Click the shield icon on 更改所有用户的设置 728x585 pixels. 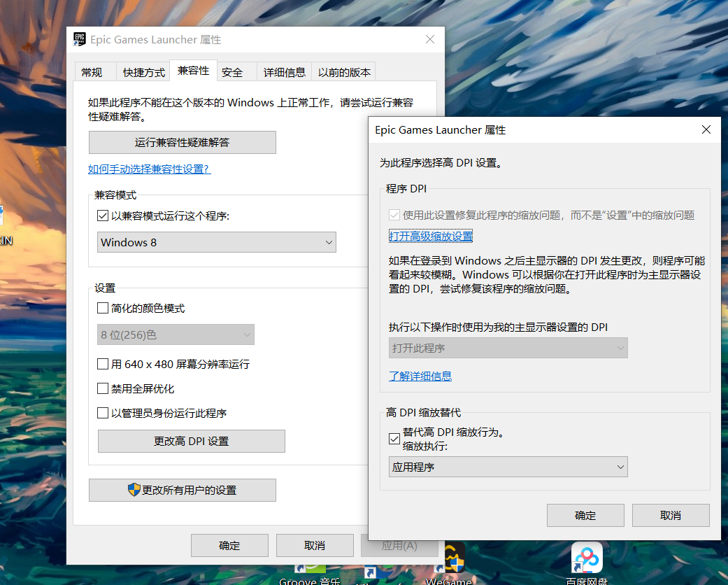point(134,490)
